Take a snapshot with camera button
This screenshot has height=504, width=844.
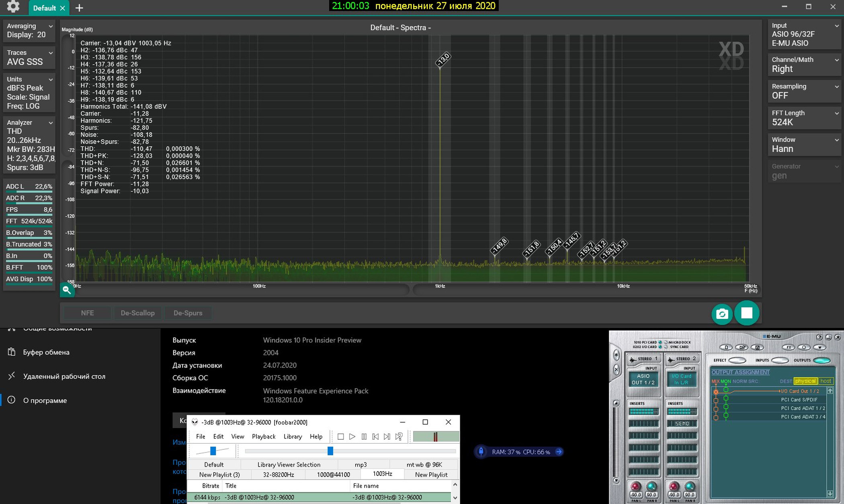click(x=722, y=314)
